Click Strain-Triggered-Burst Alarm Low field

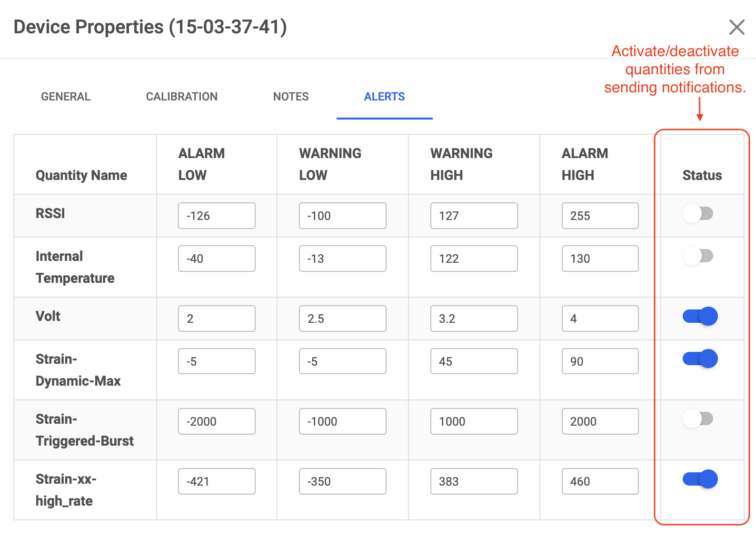(x=217, y=421)
